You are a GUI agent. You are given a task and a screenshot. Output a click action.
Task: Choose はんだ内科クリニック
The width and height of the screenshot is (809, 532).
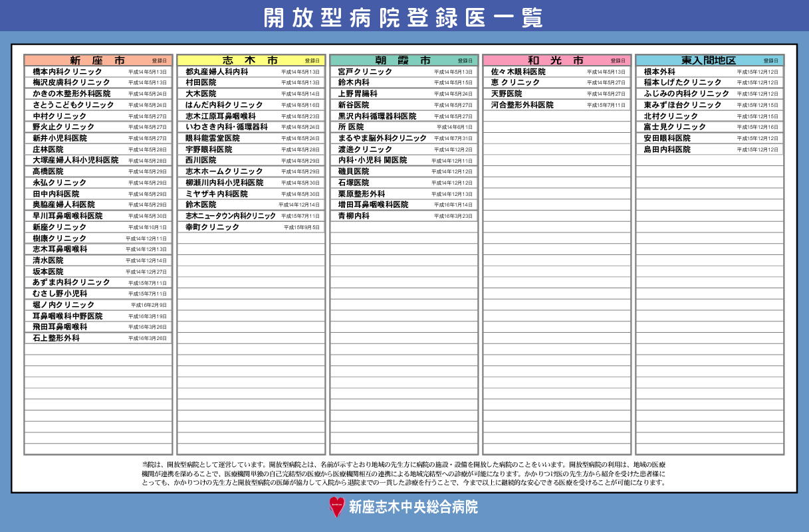click(251, 105)
